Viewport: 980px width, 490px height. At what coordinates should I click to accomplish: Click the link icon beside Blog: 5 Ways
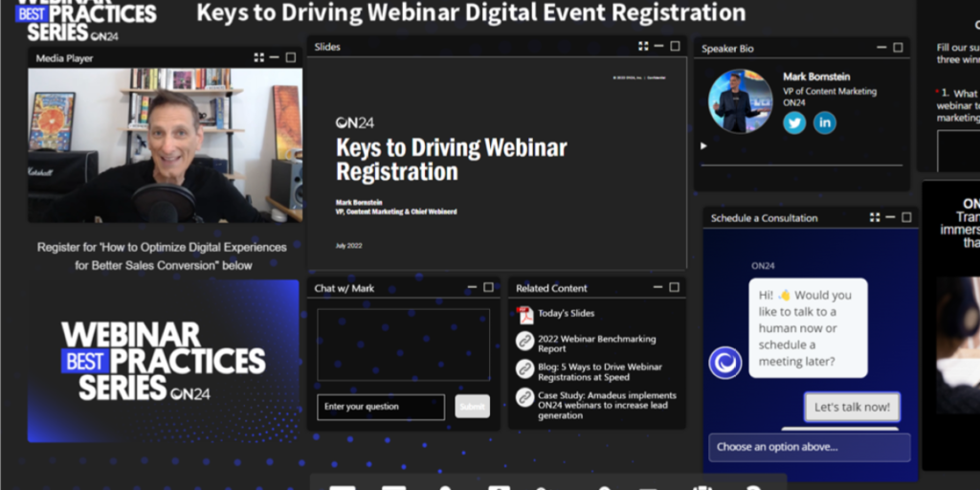[525, 368]
